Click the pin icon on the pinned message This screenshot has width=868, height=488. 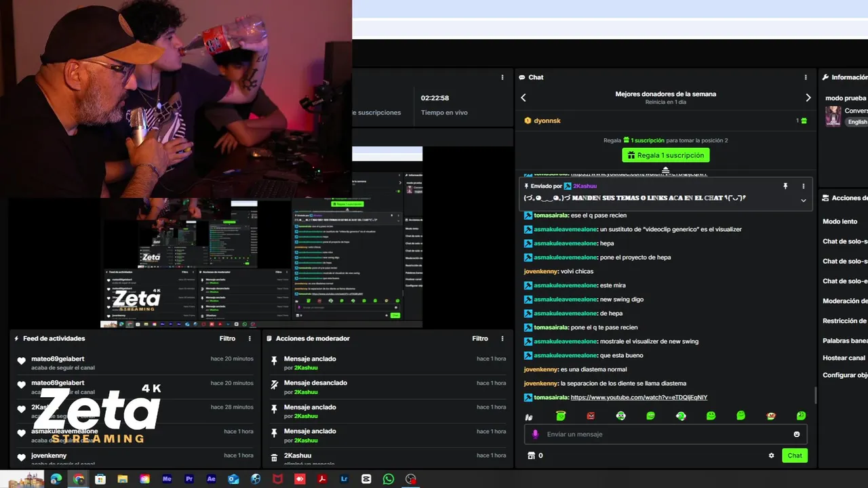point(785,186)
